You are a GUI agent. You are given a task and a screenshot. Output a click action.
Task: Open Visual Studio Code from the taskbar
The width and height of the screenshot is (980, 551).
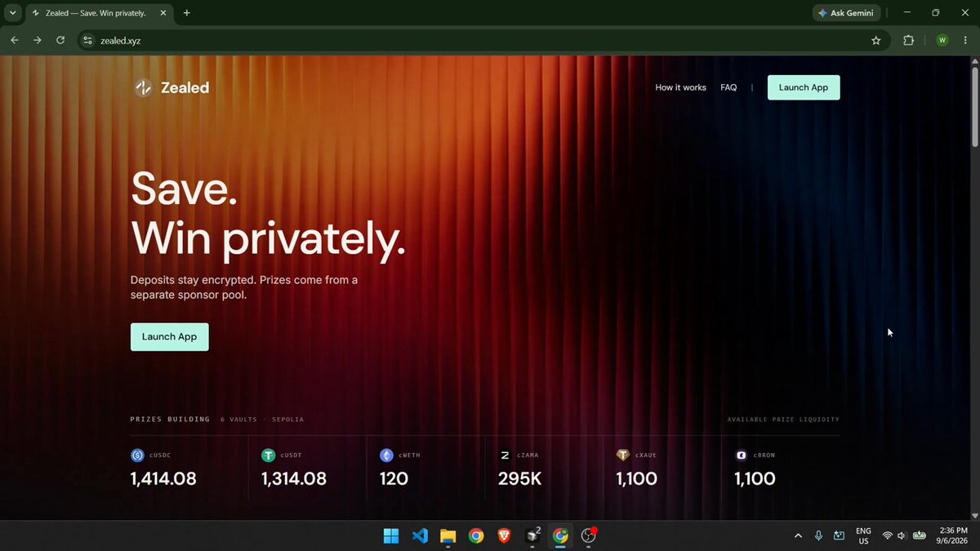420,535
